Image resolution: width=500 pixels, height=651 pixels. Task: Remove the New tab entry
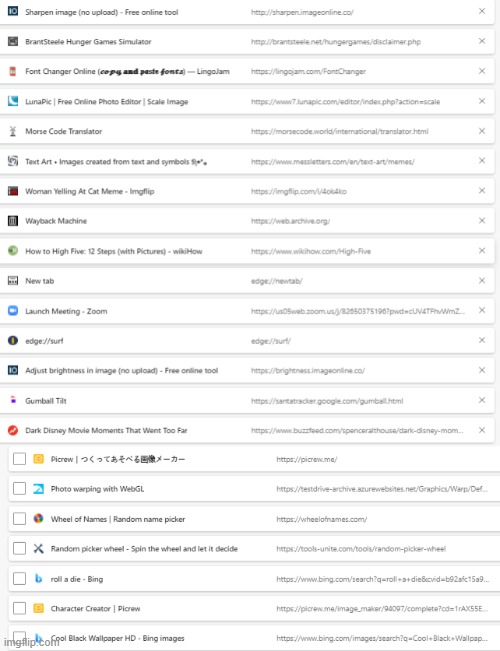pyautogui.click(x=482, y=280)
